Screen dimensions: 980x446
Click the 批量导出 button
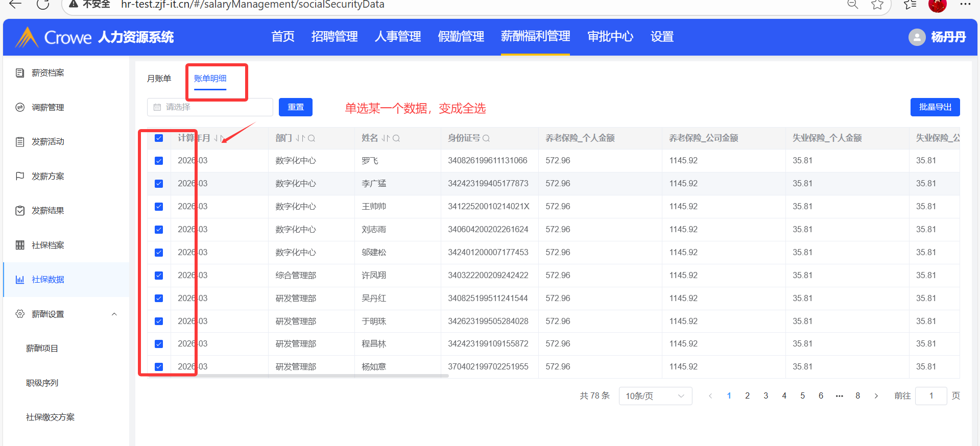click(935, 107)
